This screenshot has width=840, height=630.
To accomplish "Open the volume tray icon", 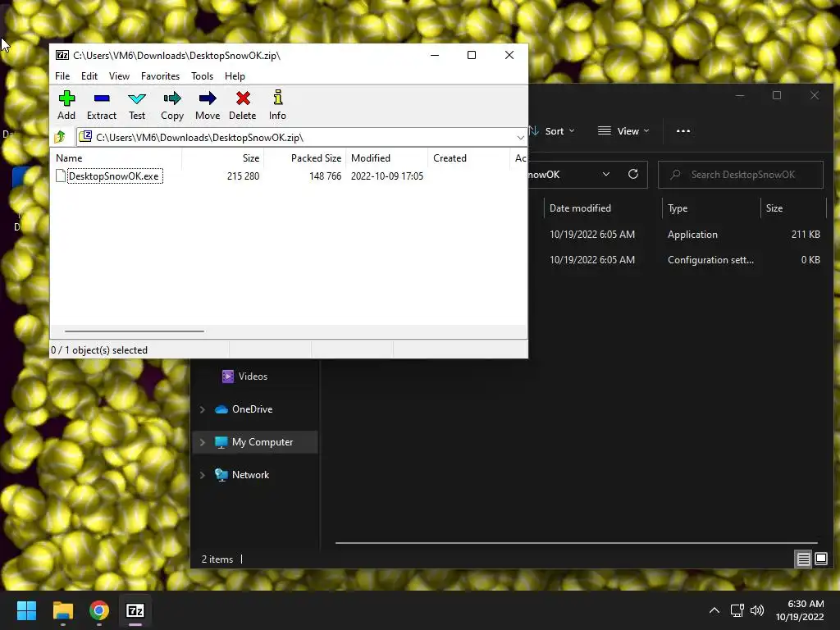I will (x=757, y=610).
